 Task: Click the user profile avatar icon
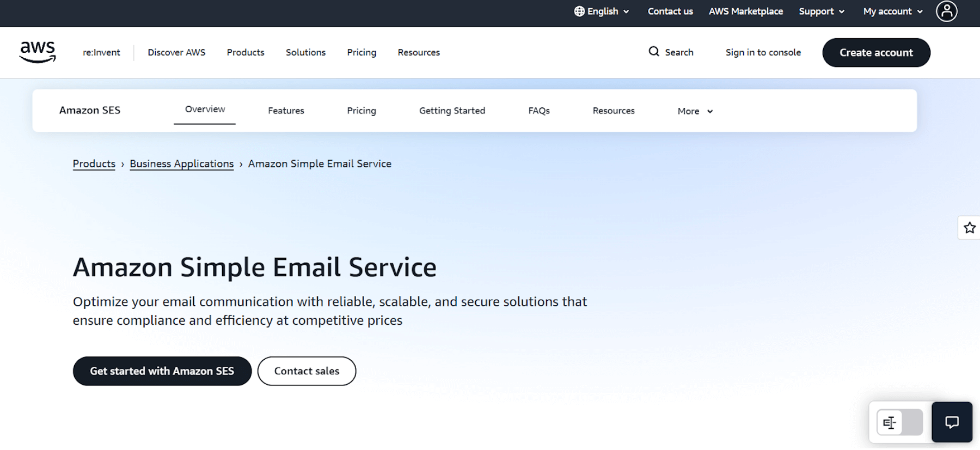[x=946, y=11]
